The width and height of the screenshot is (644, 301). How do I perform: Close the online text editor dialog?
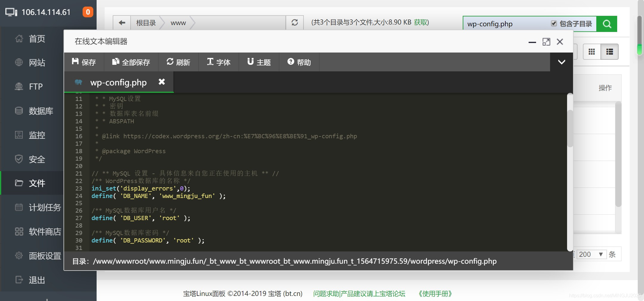[560, 42]
